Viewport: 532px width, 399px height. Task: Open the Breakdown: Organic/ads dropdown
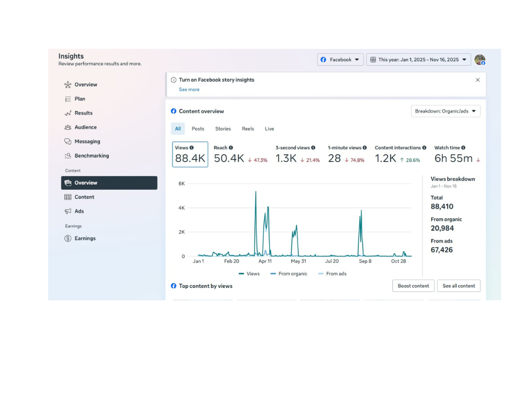click(445, 111)
